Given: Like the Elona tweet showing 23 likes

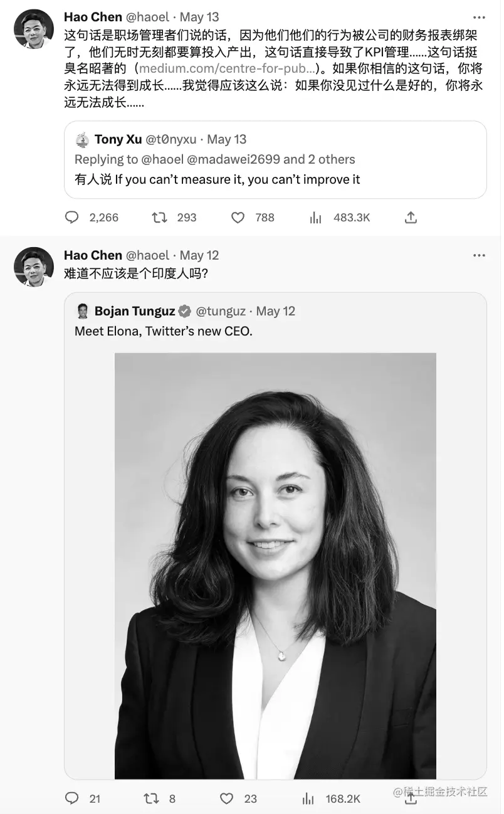Looking at the screenshot, I should (226, 798).
